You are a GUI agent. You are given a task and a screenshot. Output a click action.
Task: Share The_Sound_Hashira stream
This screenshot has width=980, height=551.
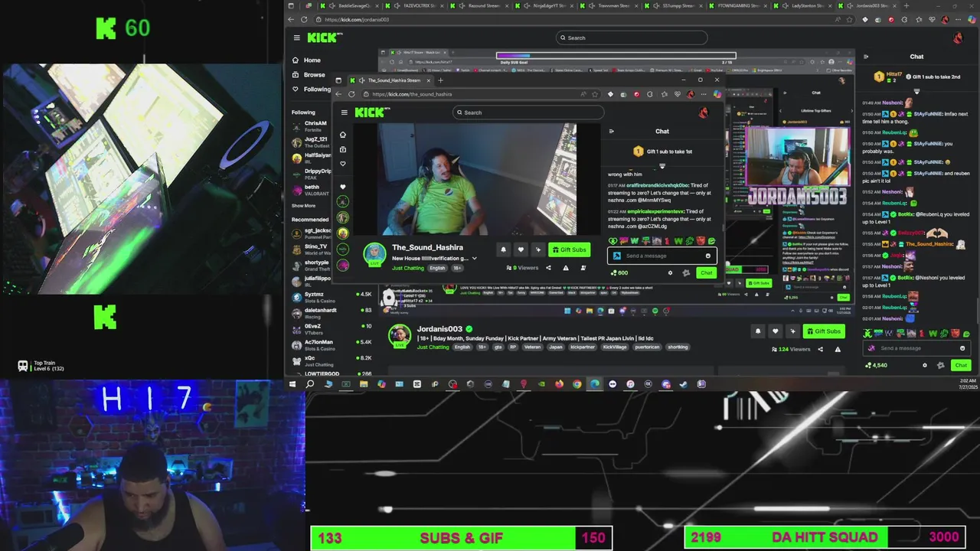coord(548,268)
